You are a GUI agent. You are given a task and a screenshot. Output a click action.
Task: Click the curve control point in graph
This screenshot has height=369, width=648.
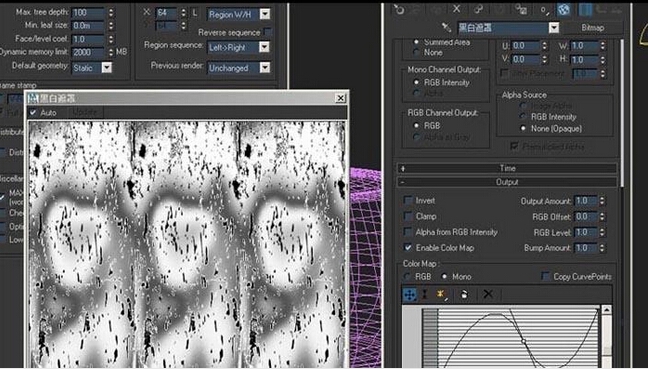(523, 341)
